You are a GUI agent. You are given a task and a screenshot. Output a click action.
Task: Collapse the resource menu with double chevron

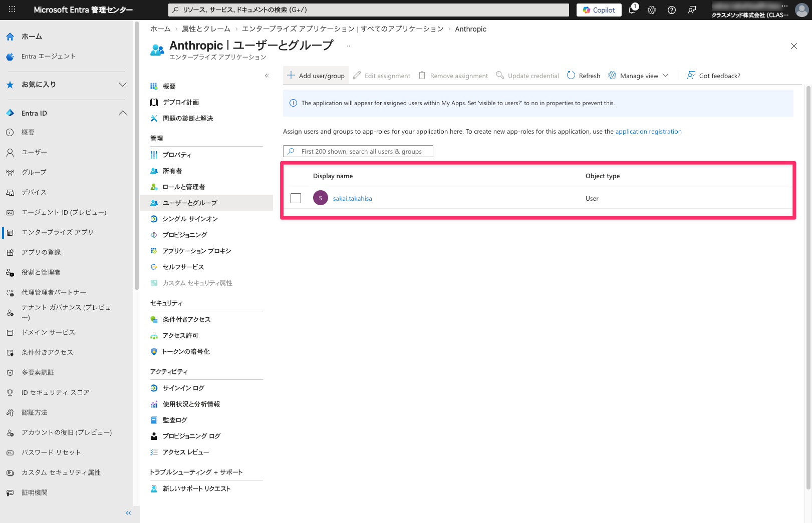point(266,76)
